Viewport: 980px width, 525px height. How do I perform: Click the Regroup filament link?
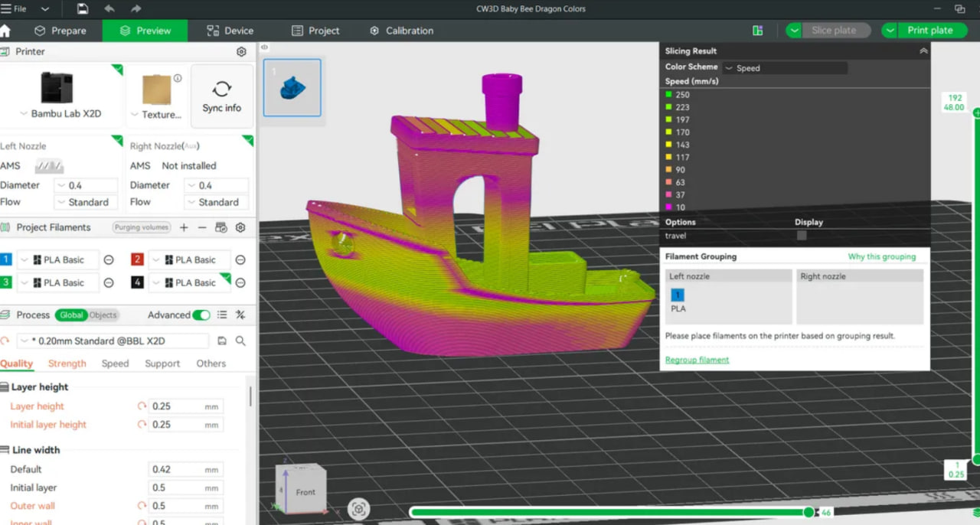point(697,360)
